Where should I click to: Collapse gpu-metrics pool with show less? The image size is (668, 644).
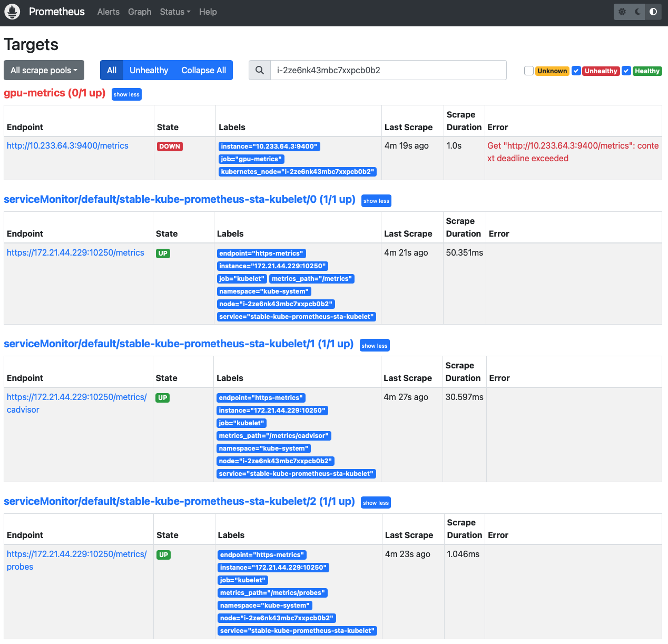click(126, 94)
